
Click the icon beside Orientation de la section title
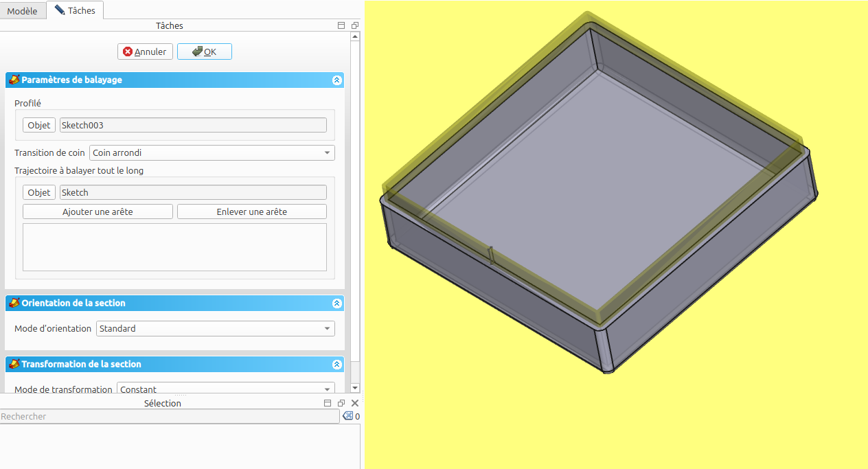[14, 304]
